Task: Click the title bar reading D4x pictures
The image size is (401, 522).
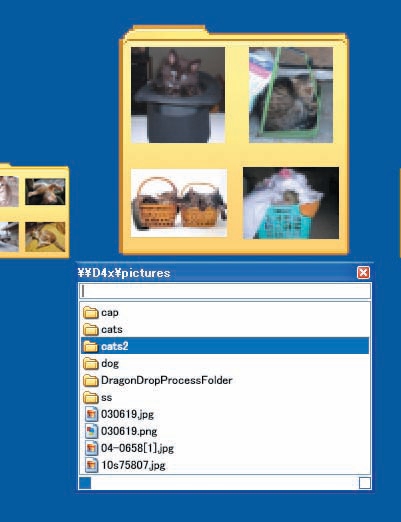Action: tap(217, 273)
